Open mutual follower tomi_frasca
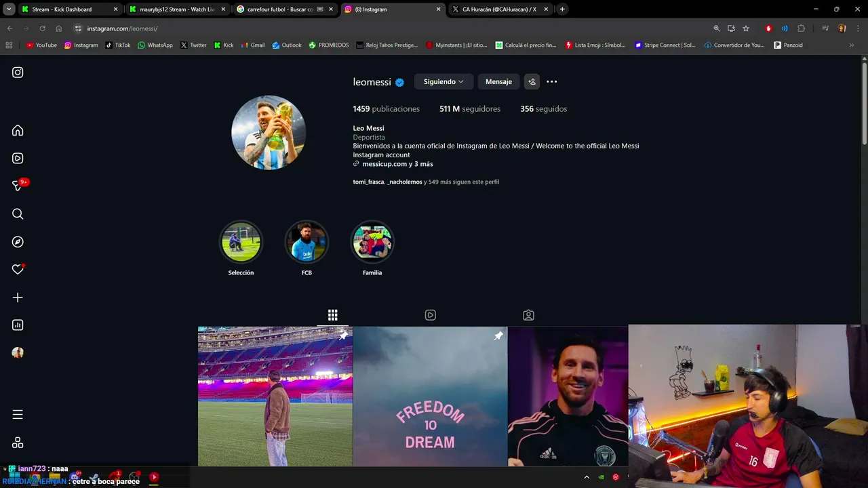Viewport: 868px width, 488px height. (368, 182)
